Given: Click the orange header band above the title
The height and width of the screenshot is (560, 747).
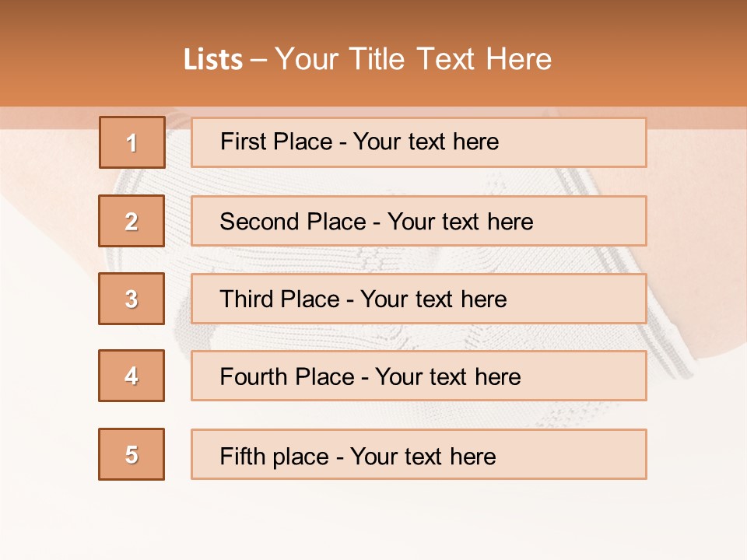Looking at the screenshot, I should pos(373,17).
